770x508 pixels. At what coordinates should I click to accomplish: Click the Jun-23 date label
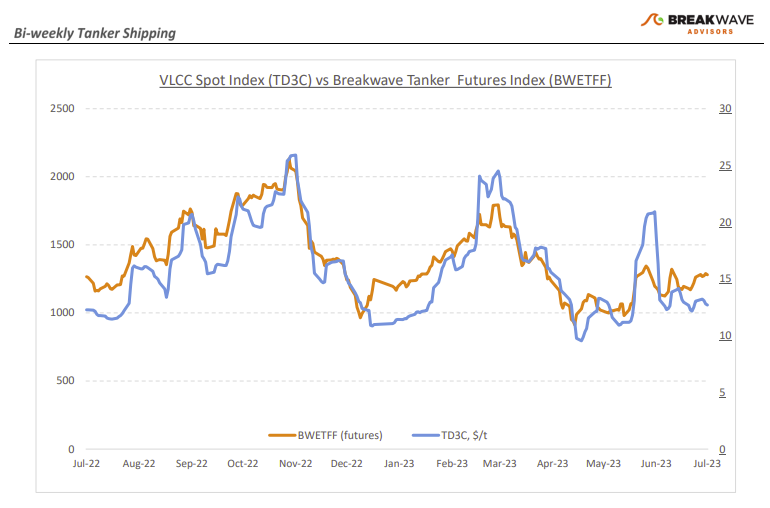point(656,464)
